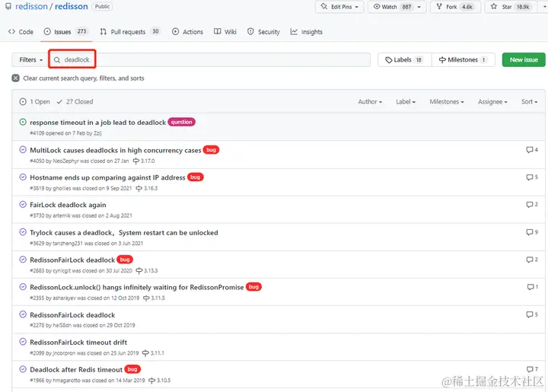Star the redisson repository
This screenshot has width=548, height=392.
510,7
